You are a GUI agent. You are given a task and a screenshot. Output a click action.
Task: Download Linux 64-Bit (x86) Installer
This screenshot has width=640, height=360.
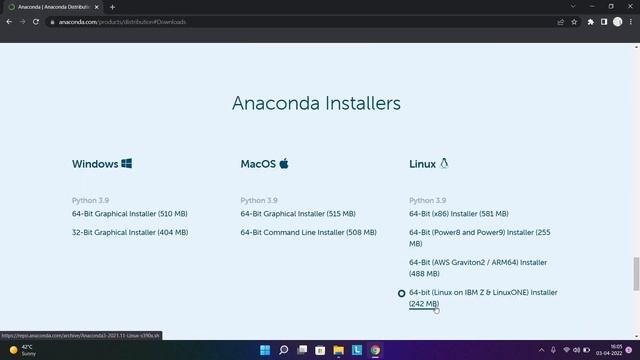pyautogui.click(x=459, y=214)
